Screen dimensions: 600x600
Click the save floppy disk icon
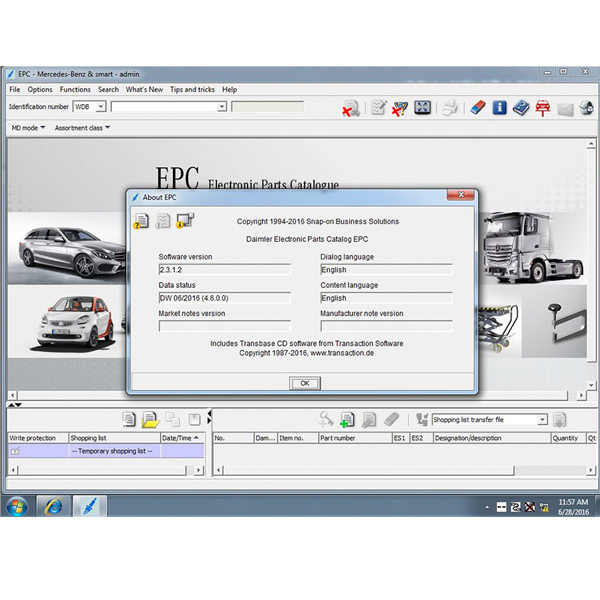[x=194, y=419]
